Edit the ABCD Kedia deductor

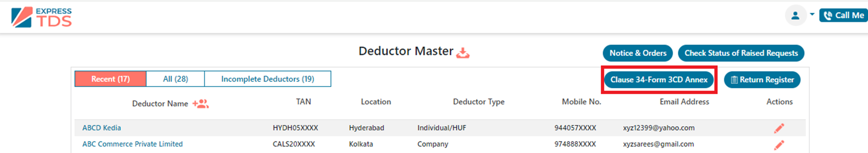tap(779, 128)
